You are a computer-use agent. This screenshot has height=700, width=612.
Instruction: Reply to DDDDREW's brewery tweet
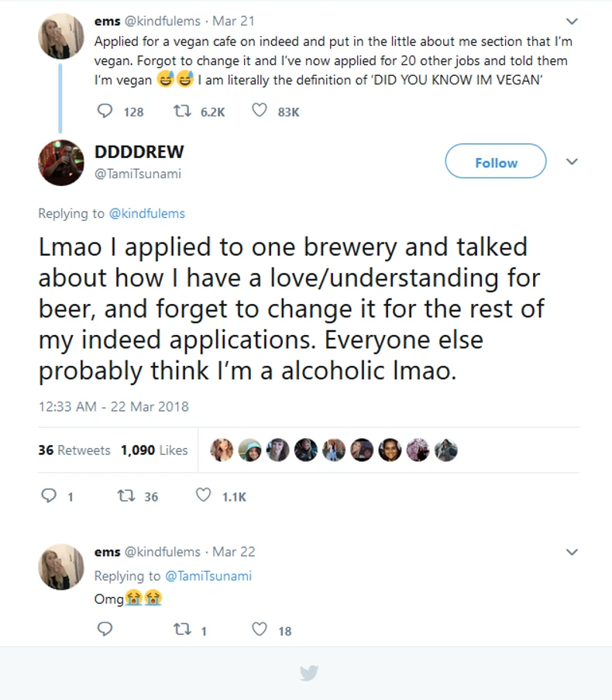[48, 496]
